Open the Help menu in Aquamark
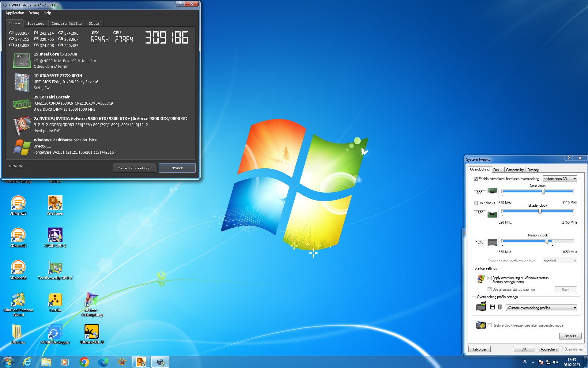This screenshot has width=588, height=368. coord(47,13)
